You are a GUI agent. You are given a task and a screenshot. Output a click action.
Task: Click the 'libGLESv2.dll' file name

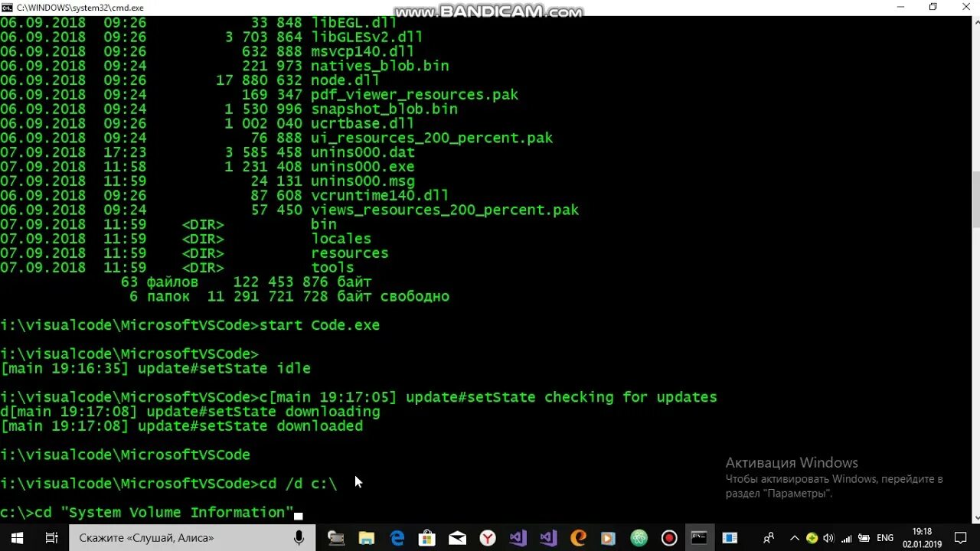[367, 37]
